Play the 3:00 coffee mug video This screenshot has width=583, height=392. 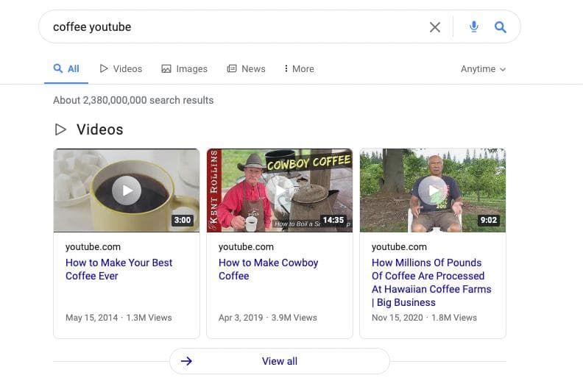tap(127, 190)
